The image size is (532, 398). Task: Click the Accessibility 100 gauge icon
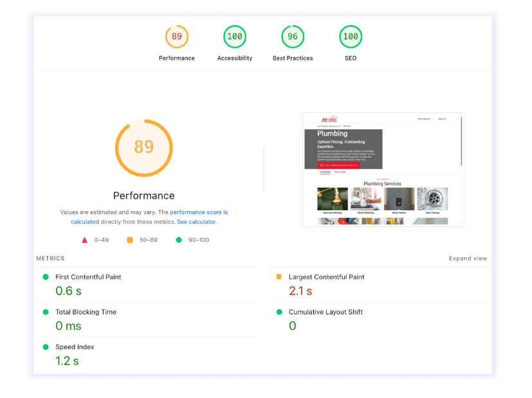(234, 37)
